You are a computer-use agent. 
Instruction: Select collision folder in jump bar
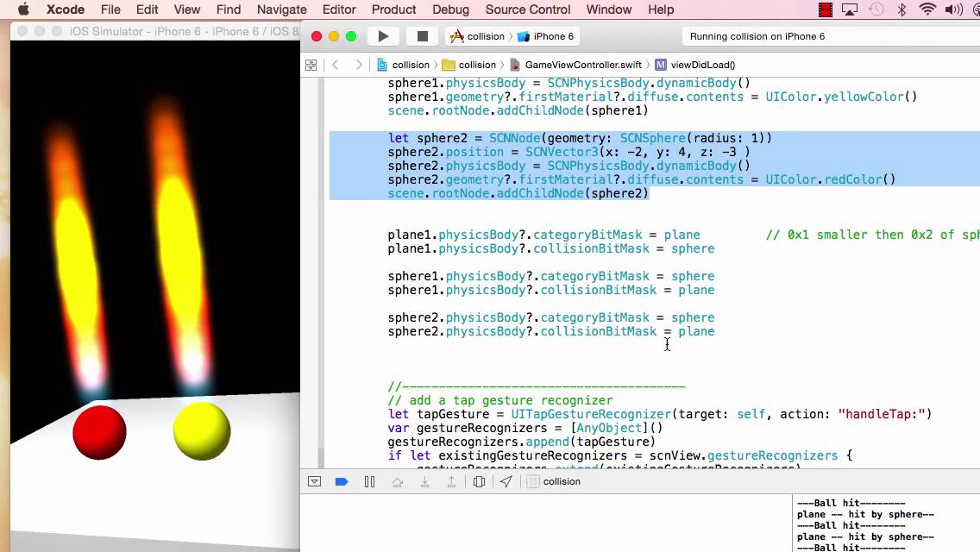coord(468,65)
